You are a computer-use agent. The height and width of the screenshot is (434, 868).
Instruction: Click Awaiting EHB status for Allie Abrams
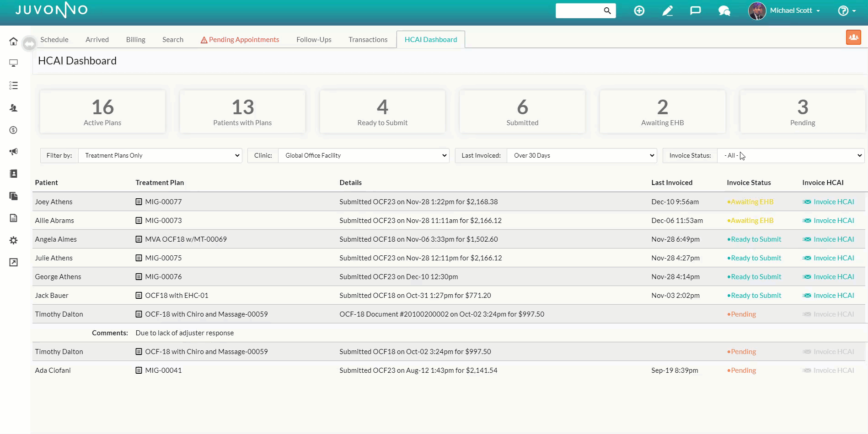(x=750, y=220)
